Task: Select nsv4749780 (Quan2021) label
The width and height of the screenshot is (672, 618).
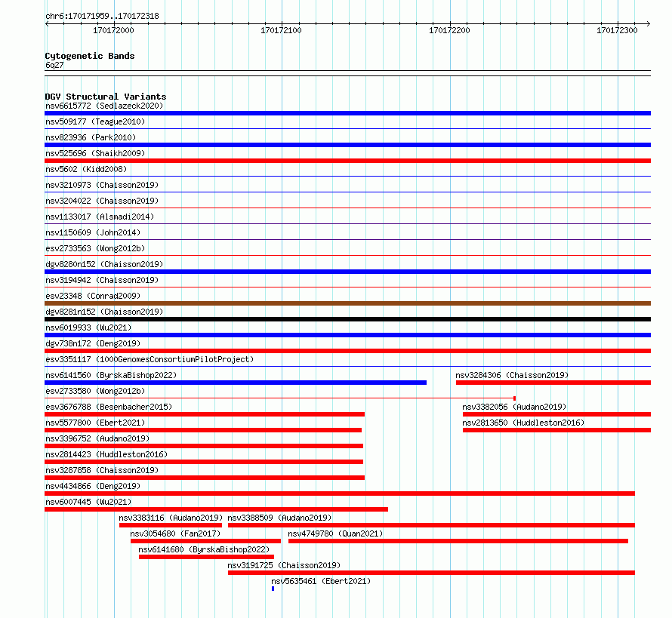Action: tap(335, 533)
